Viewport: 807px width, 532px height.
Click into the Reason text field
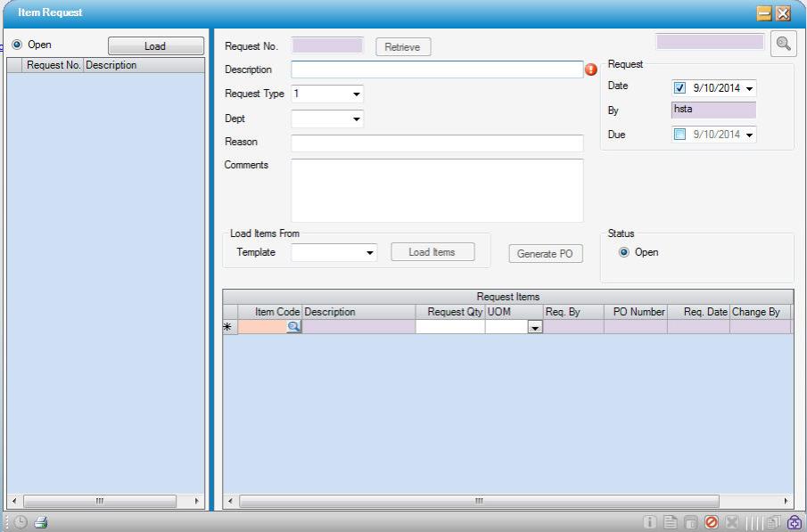click(x=437, y=143)
